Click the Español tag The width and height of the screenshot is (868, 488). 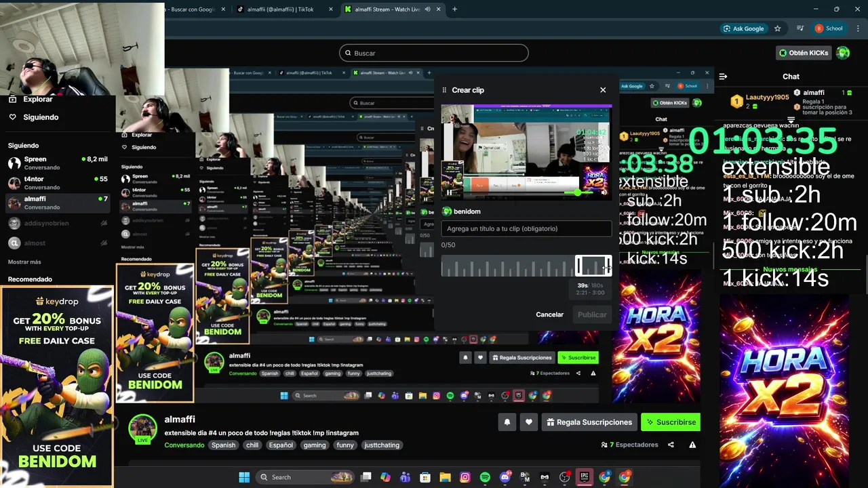(281, 445)
